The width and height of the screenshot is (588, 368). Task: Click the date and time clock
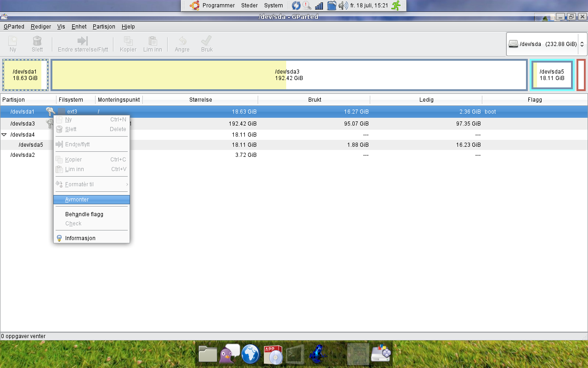[x=369, y=6]
